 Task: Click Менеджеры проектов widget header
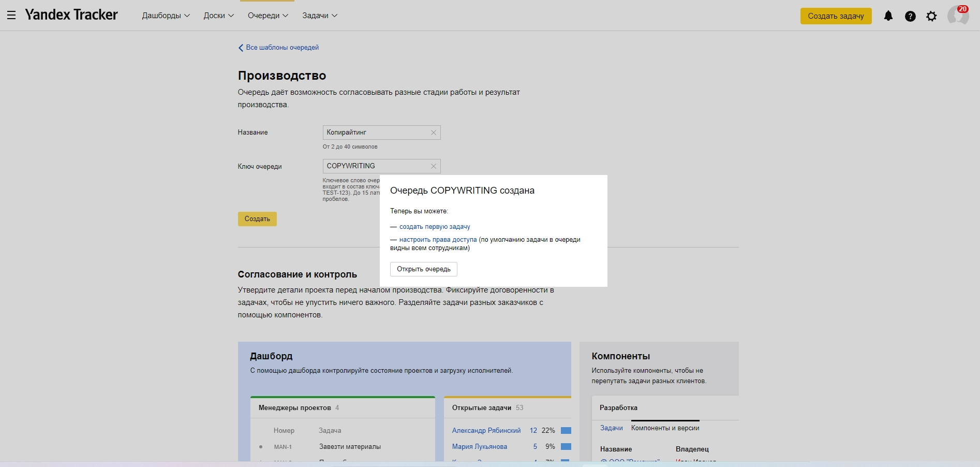[x=294, y=408]
